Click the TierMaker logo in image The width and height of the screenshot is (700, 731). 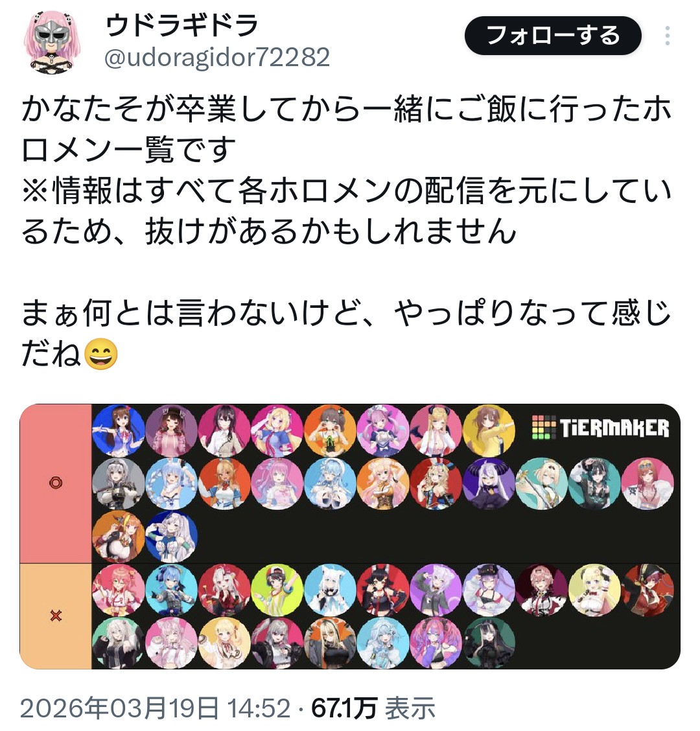click(600, 427)
